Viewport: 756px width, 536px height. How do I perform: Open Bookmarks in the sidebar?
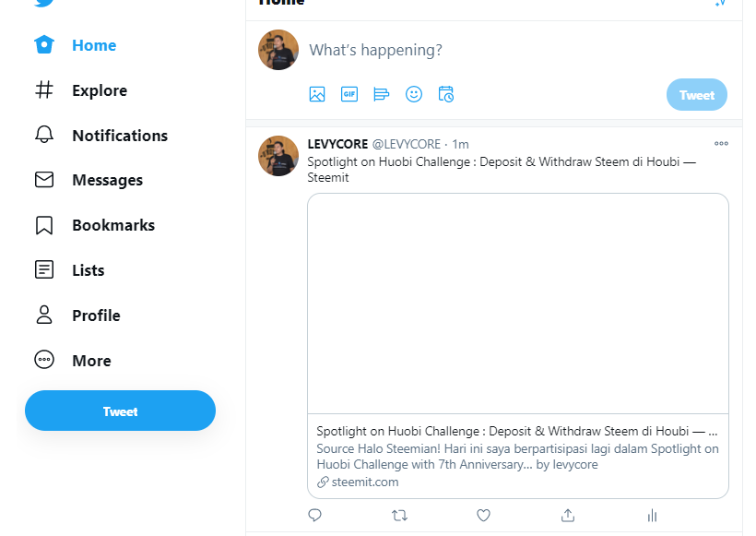[94, 225]
